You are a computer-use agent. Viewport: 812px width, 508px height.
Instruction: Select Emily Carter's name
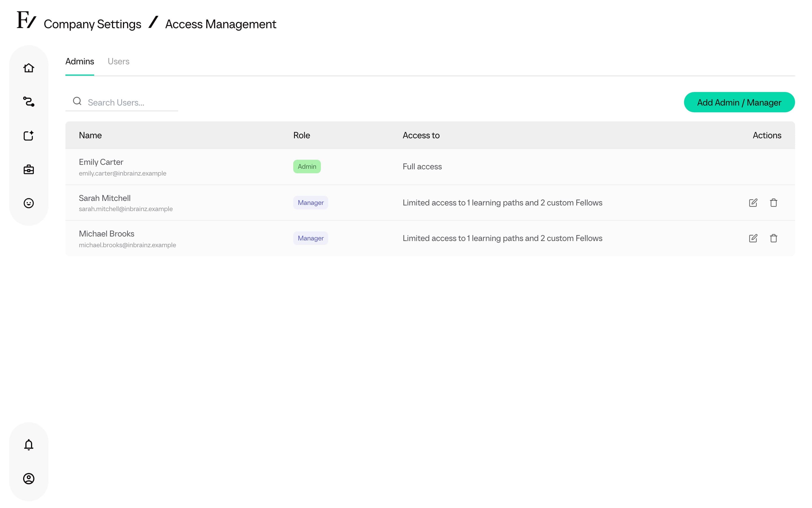coord(101,162)
